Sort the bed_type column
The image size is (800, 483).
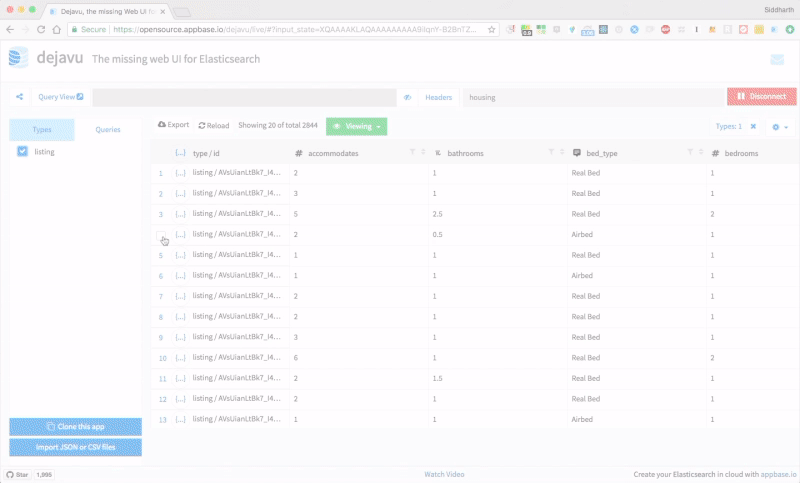pyautogui.click(x=701, y=152)
